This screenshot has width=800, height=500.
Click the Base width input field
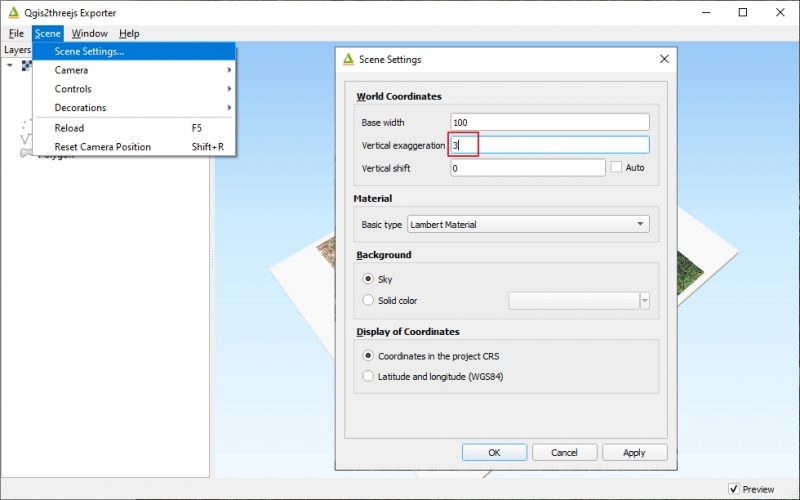coord(549,122)
